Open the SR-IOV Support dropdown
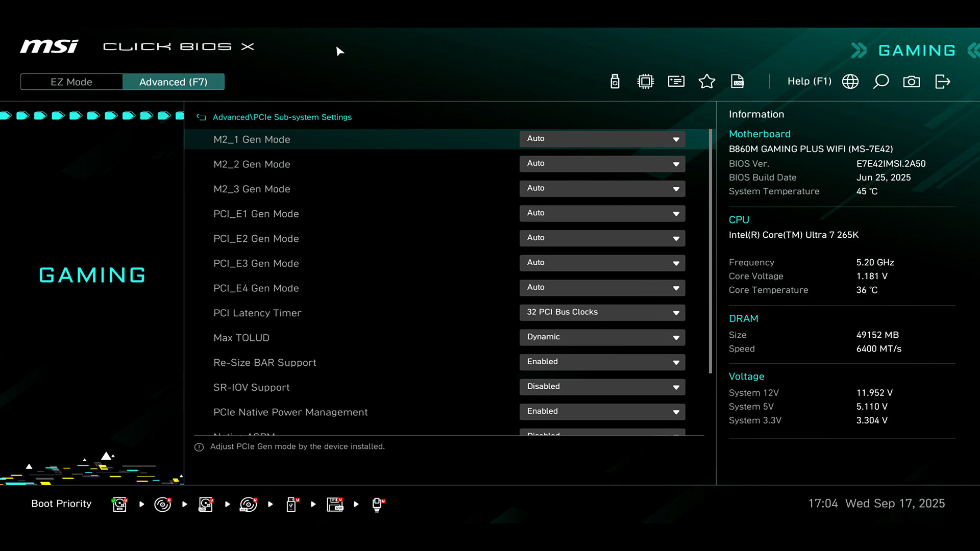The height and width of the screenshot is (551, 980). point(602,387)
